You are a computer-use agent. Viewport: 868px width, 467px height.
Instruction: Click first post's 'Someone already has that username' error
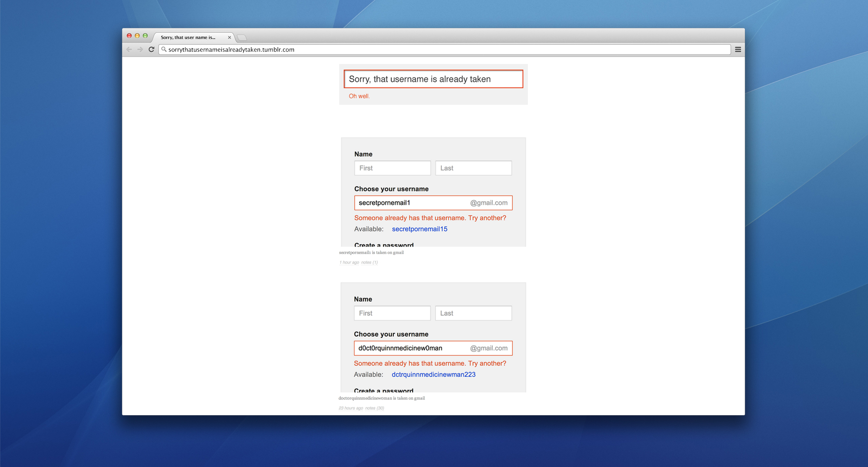pos(430,218)
